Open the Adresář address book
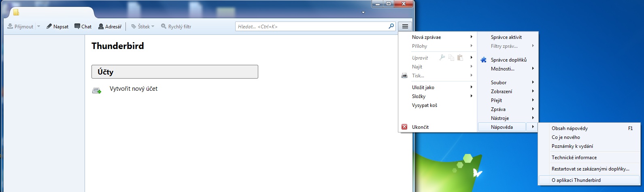 pos(110,26)
